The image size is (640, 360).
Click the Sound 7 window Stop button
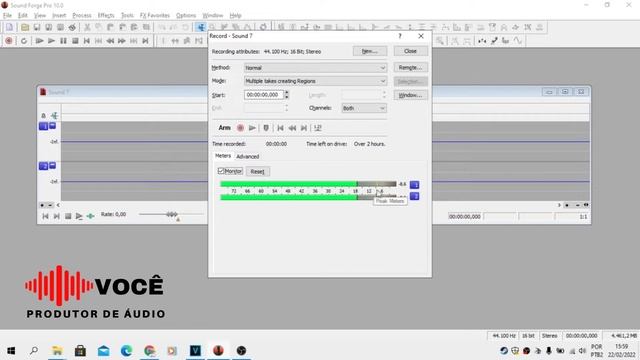coord(68,216)
